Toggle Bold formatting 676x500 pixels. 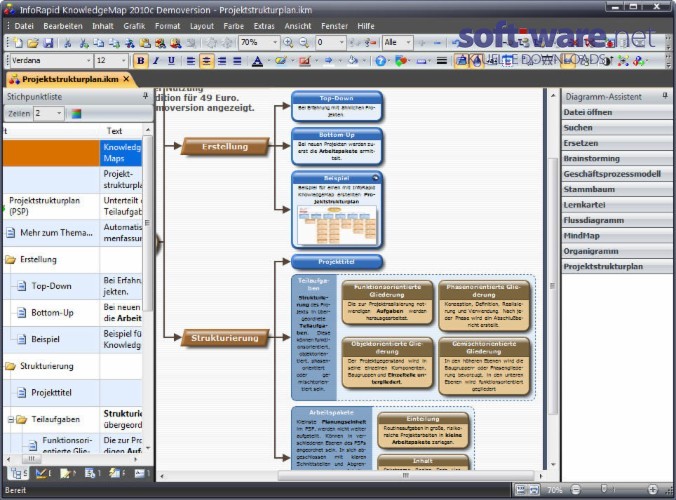(141, 61)
